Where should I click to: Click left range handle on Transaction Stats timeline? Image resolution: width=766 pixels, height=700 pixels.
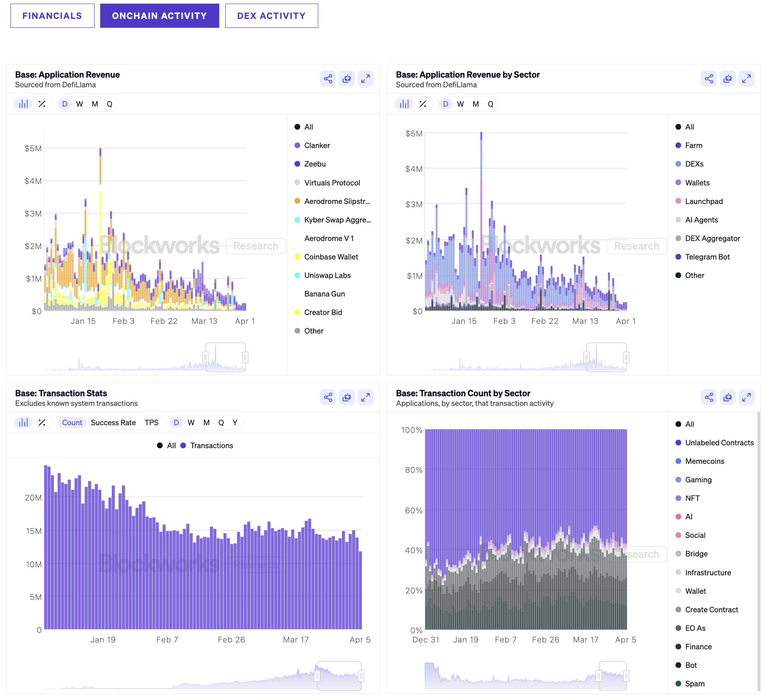click(x=317, y=676)
